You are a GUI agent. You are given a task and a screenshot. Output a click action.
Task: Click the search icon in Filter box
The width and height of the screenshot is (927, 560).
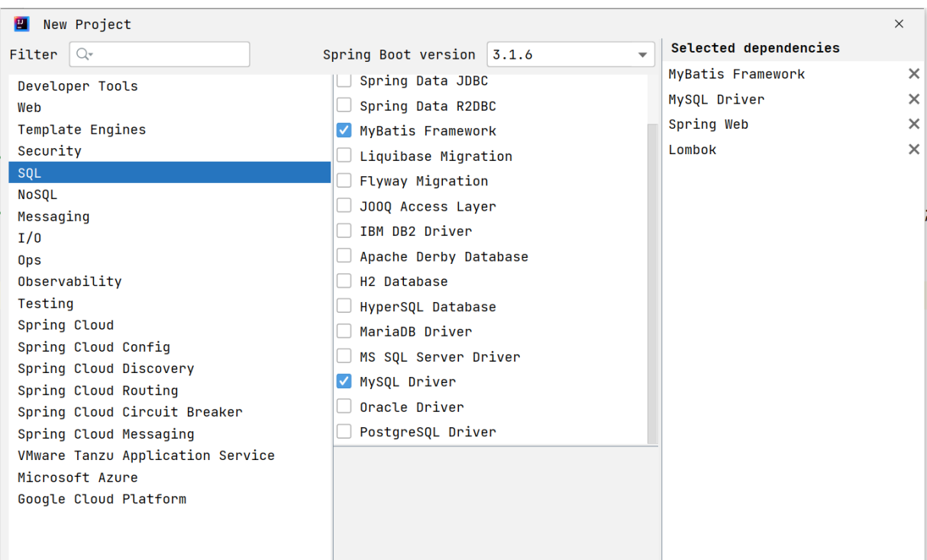pos(84,54)
